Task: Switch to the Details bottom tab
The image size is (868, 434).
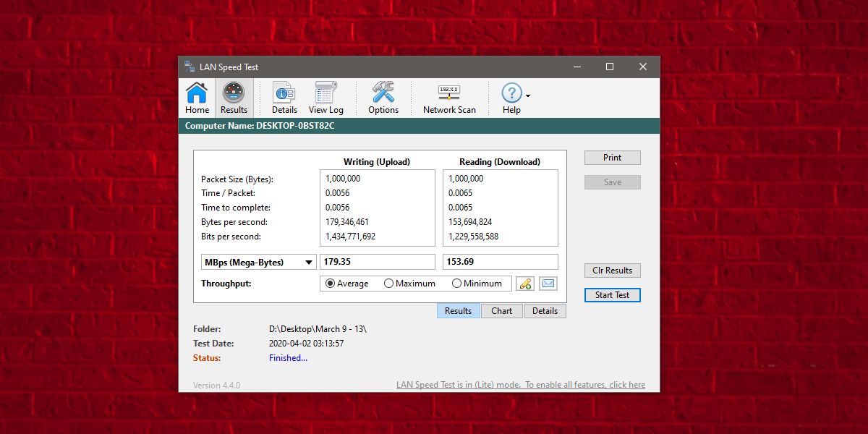Action: point(545,311)
